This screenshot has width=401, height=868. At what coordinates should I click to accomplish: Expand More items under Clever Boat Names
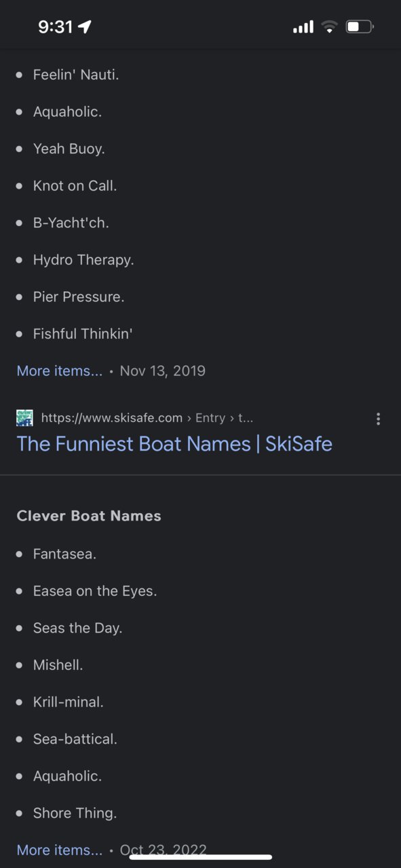pos(60,850)
